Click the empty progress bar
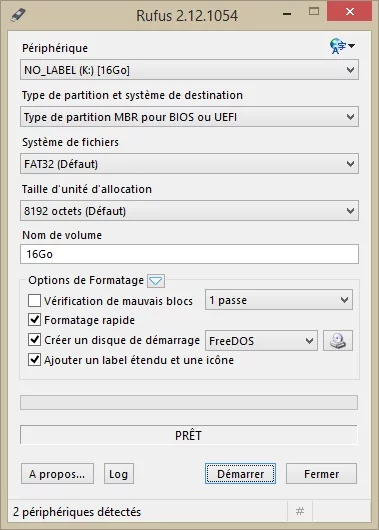The width and height of the screenshot is (379, 530). (189, 403)
